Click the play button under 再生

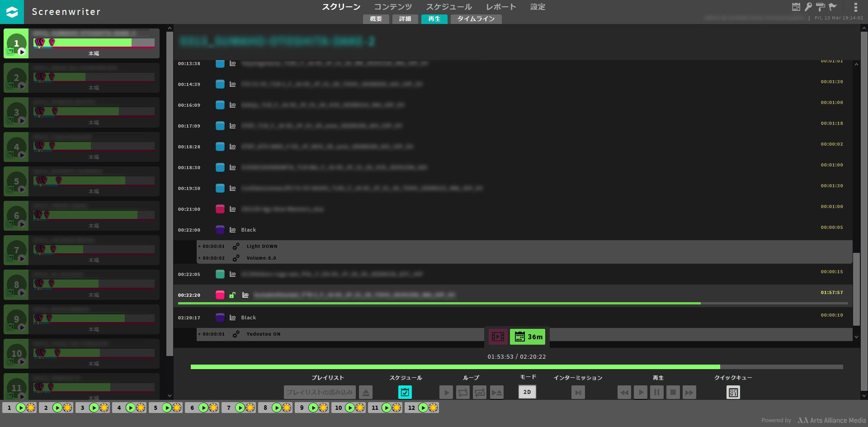641,392
